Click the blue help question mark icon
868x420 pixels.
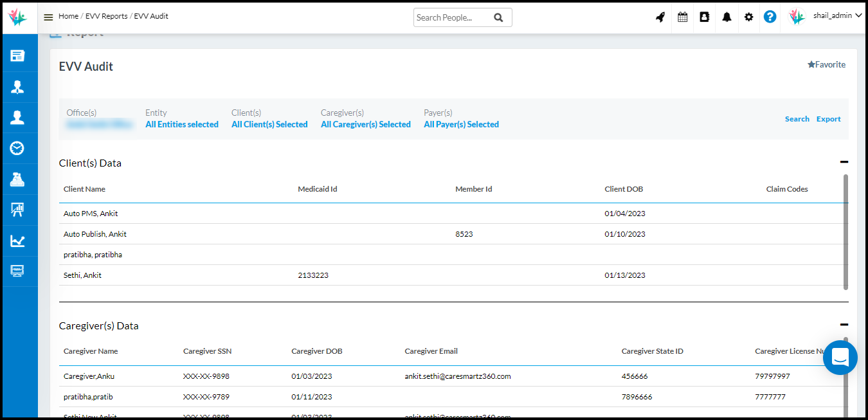[x=770, y=17]
